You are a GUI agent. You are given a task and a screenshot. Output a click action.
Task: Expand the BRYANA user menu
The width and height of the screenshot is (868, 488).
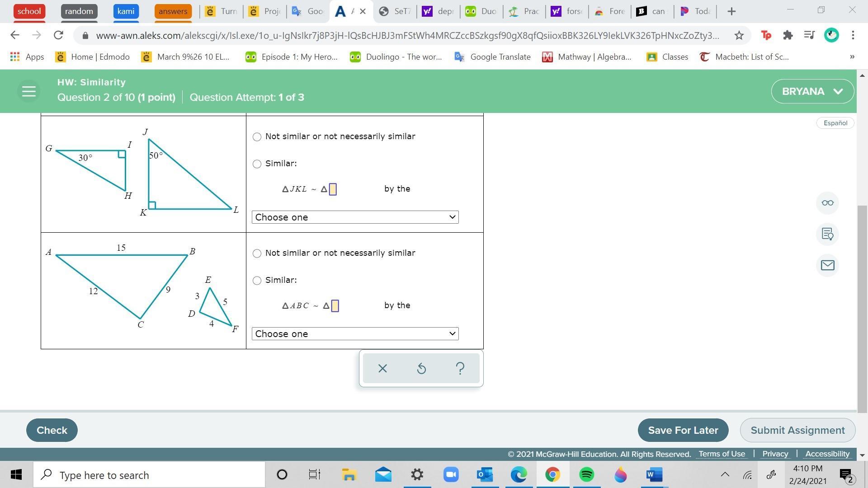(x=812, y=91)
